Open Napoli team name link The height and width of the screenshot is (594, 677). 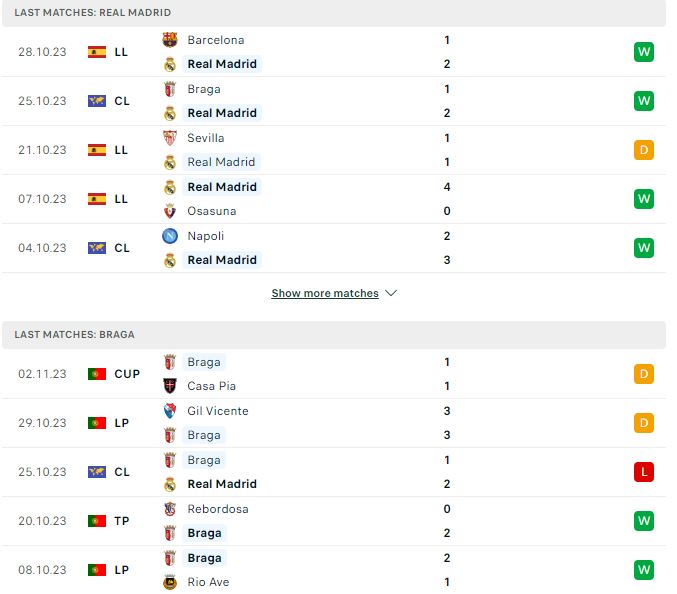pos(206,236)
